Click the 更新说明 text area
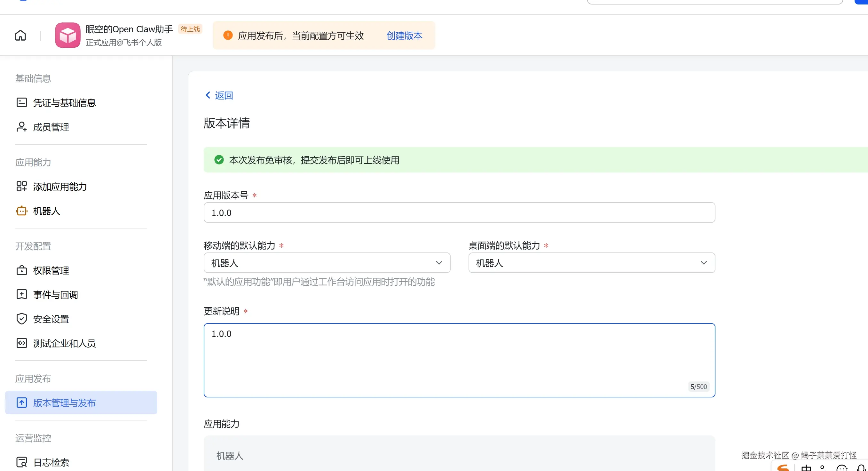The image size is (868, 471). point(459,360)
